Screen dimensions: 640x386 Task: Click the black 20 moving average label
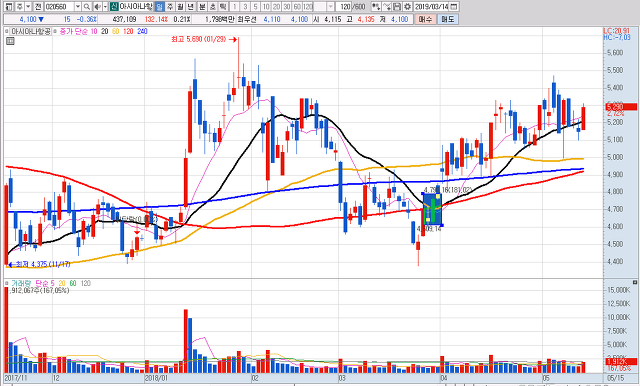point(104,31)
